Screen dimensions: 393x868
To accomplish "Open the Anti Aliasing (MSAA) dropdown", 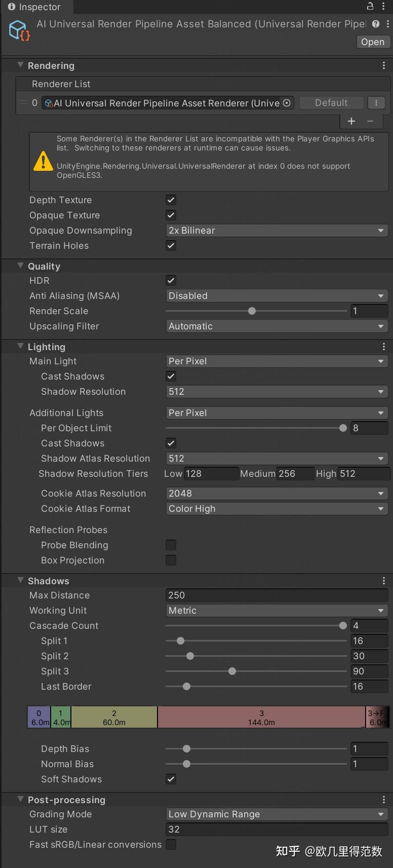I will (277, 296).
